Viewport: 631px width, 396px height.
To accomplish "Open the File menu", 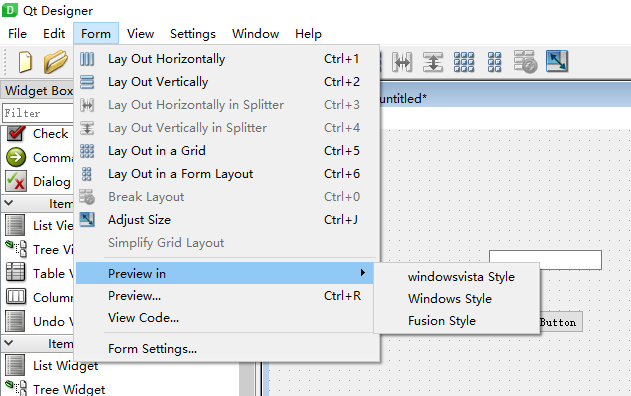I will tap(17, 33).
